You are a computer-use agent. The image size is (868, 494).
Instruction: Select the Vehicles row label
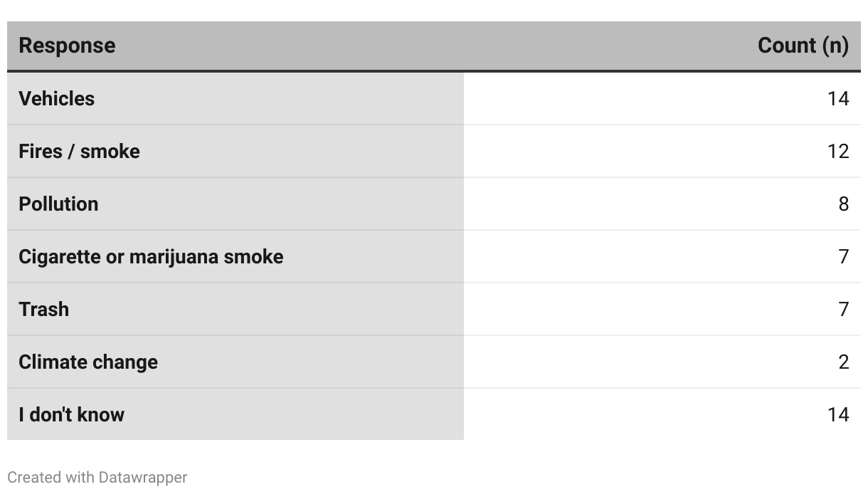[x=56, y=98]
